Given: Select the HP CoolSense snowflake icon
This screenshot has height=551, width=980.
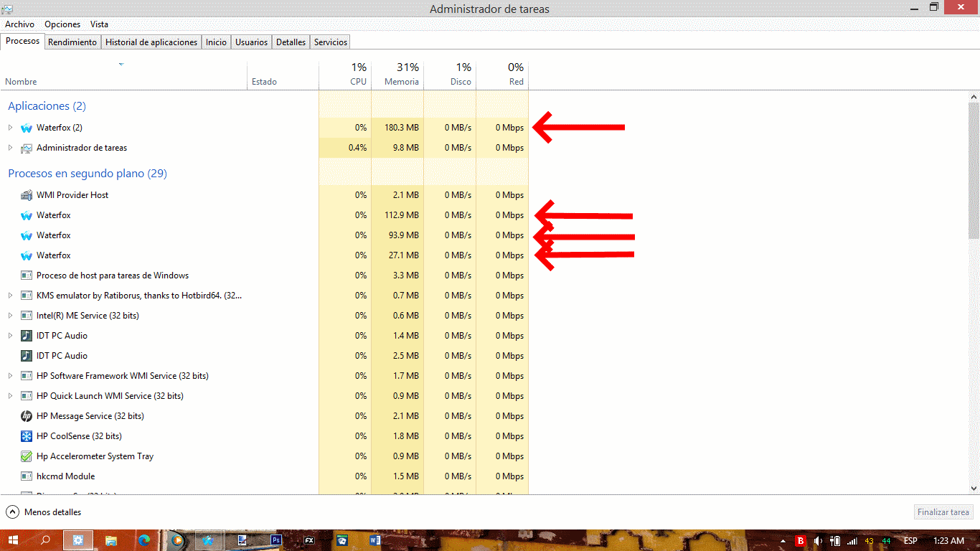Looking at the screenshot, I should click(27, 436).
